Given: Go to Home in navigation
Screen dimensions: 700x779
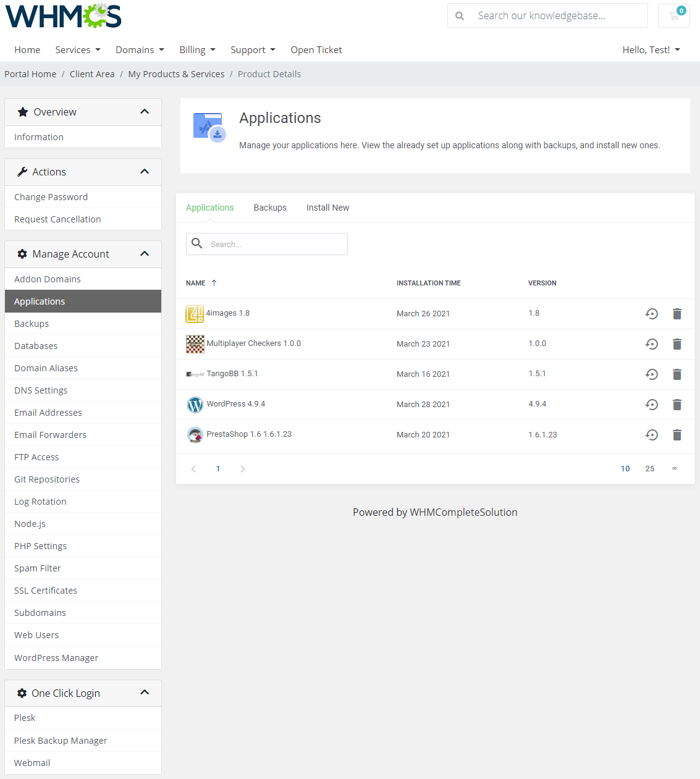Looking at the screenshot, I should coord(27,50).
